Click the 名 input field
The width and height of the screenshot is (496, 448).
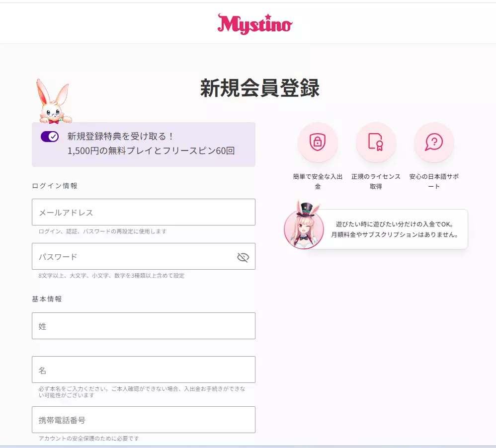(x=144, y=370)
